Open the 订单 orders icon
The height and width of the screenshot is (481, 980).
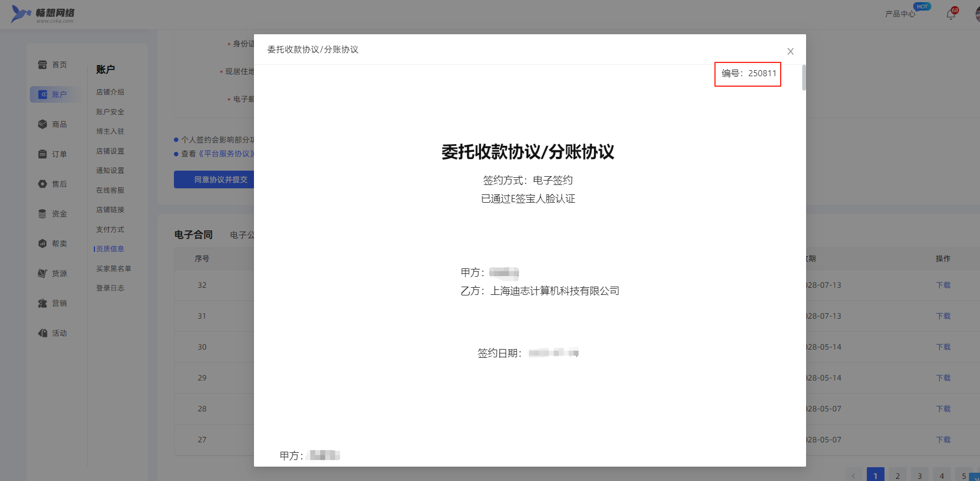[43, 154]
